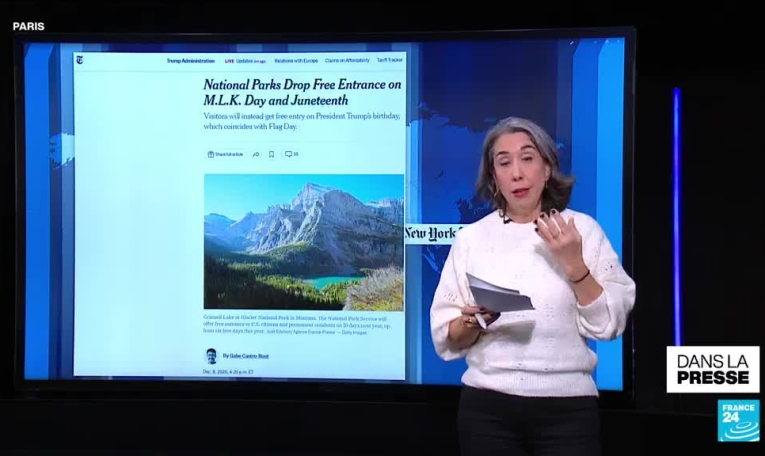This screenshot has height=456, width=765.
Task: Click the Dans la Presse show logo
Action: (x=713, y=369)
